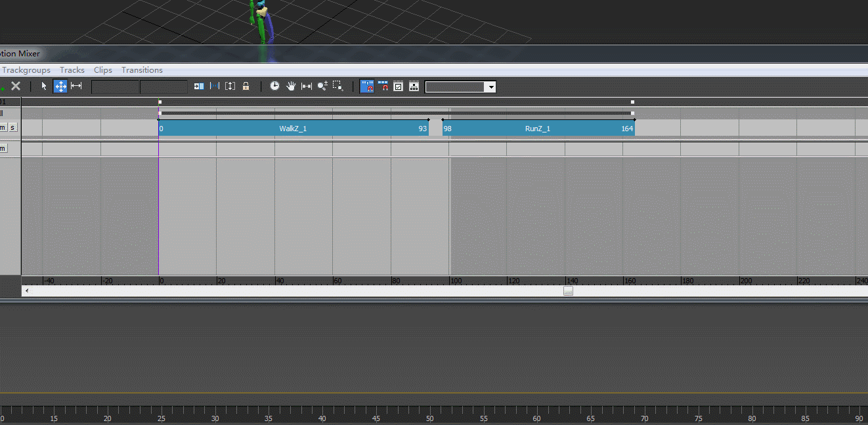The width and height of the screenshot is (868, 425).
Task: Select the Pan hand tool
Action: coord(291,86)
